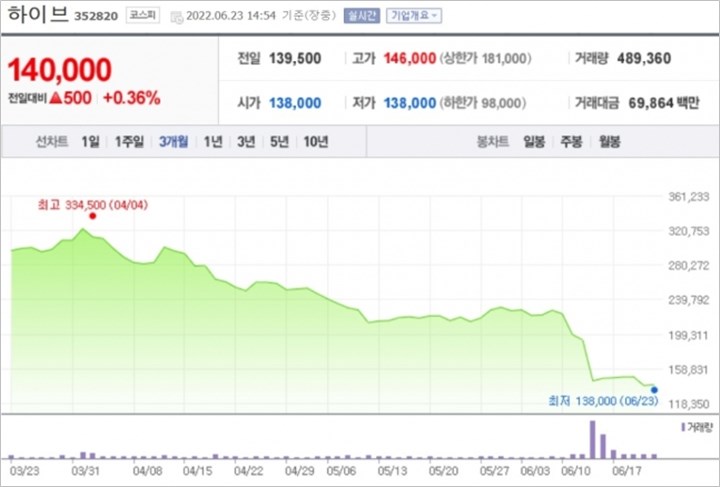Select the 3년 chart period
720x487 pixels.
[x=246, y=142]
